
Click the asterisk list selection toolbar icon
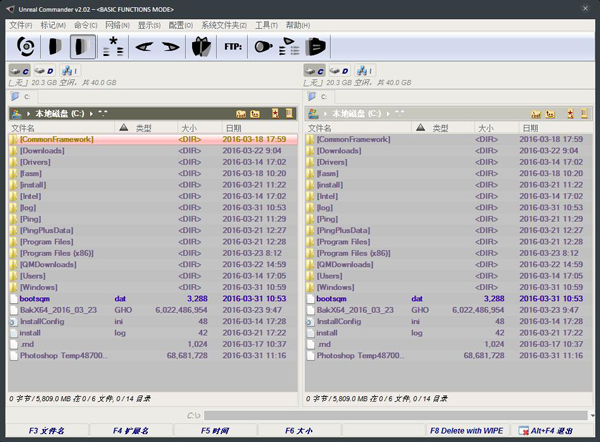point(113,47)
